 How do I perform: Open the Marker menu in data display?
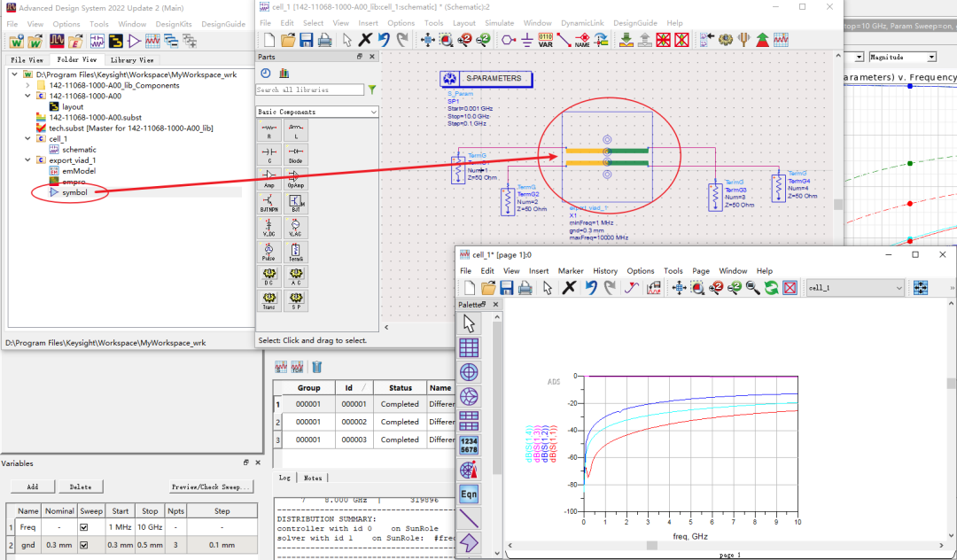coord(571,271)
